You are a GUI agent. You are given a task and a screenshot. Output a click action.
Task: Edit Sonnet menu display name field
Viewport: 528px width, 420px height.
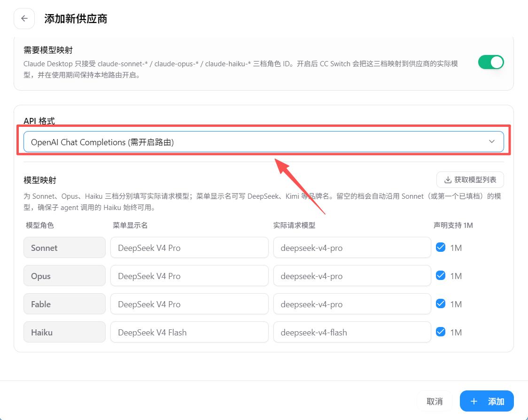[x=189, y=248]
